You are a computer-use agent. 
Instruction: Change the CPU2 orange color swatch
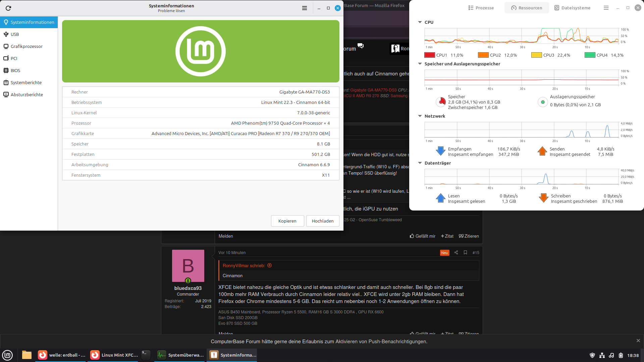click(x=483, y=55)
